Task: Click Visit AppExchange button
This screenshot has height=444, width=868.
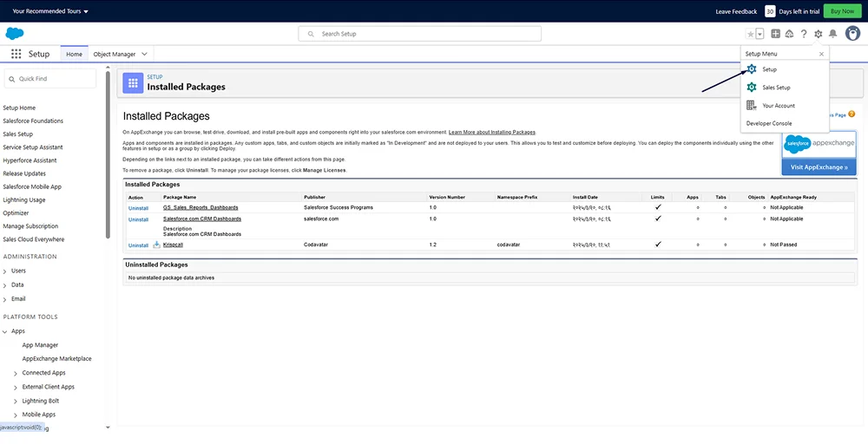Action: click(x=819, y=167)
